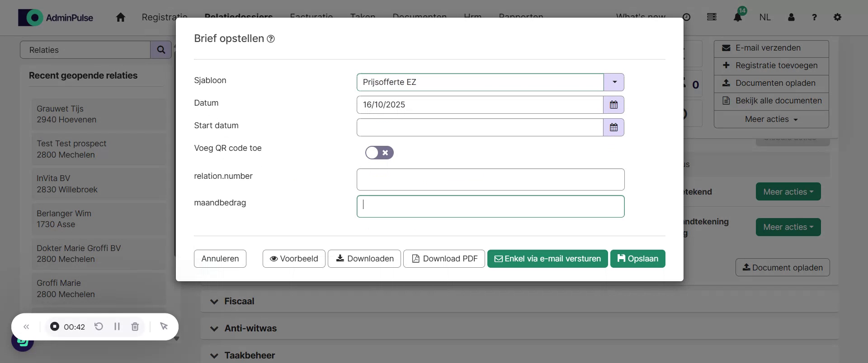Viewport: 868px width, 363px height.
Task: Click the Relaties search box
Action: [x=85, y=50]
